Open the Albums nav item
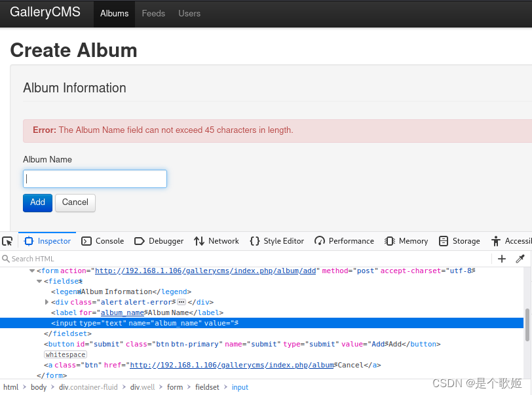 (x=115, y=14)
